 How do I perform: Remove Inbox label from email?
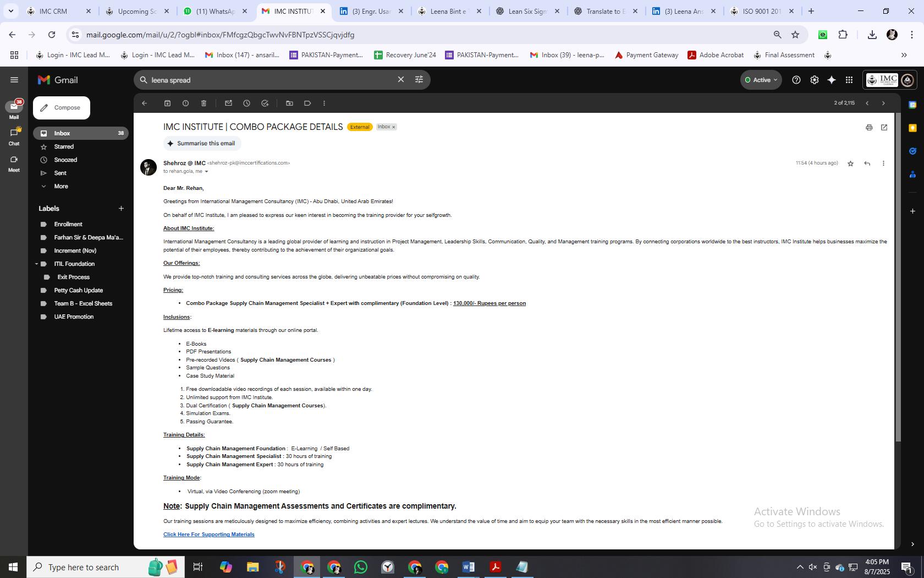click(393, 127)
